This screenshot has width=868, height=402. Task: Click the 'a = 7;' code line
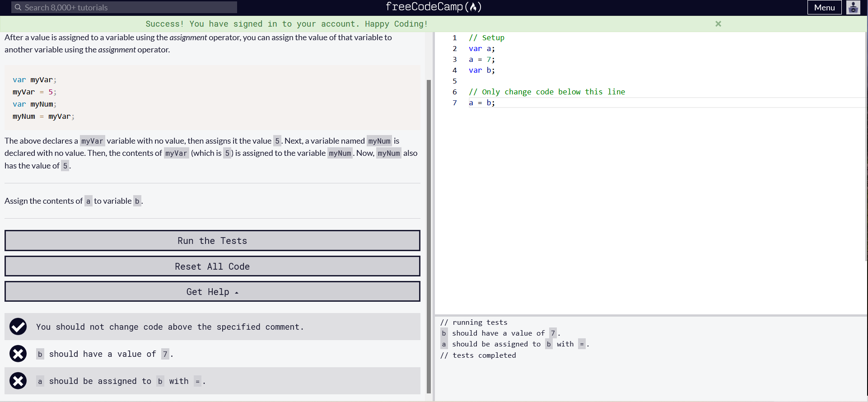pos(482,60)
